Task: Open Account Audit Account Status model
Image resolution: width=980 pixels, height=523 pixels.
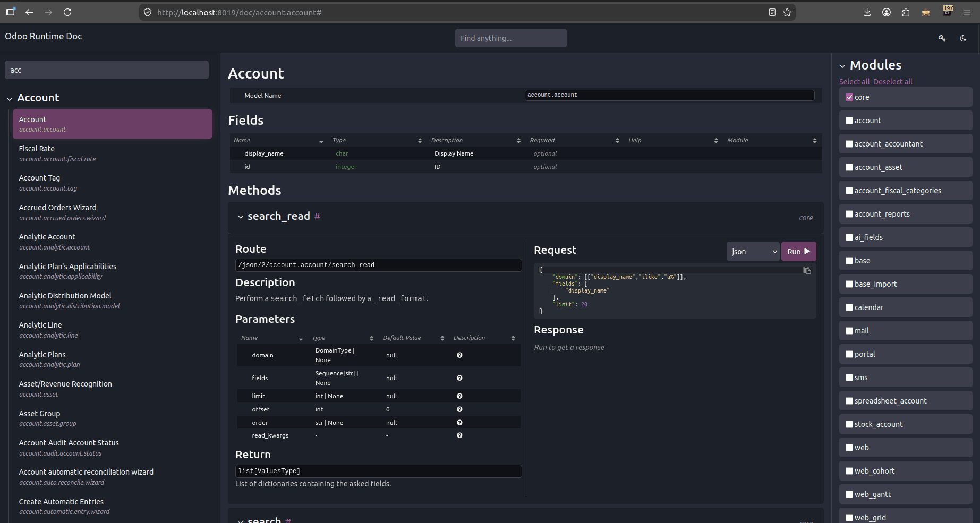Action: tap(112, 448)
